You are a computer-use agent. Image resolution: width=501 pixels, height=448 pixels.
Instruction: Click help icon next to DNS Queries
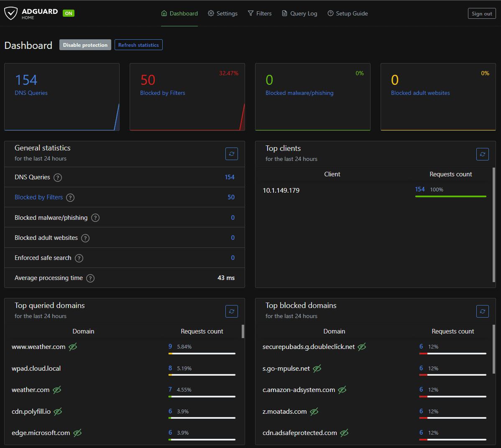click(x=58, y=178)
